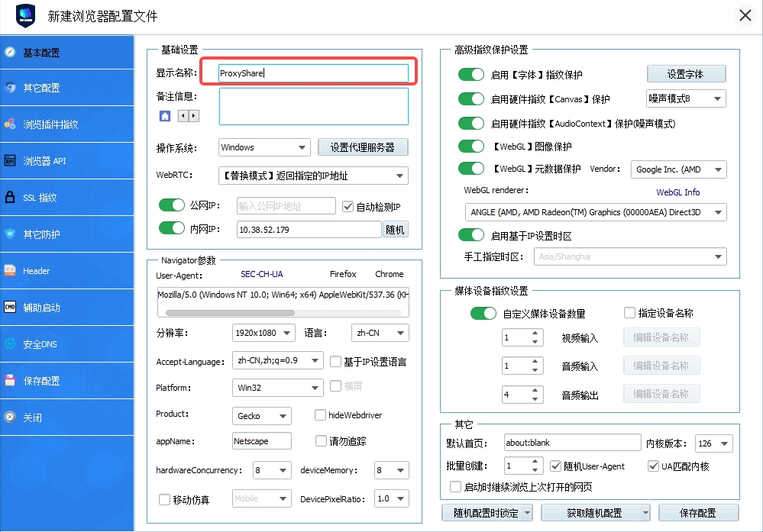The image size is (763, 532).
Task: Disable 启用【字体】指纹保护 switch
Action: (471, 74)
